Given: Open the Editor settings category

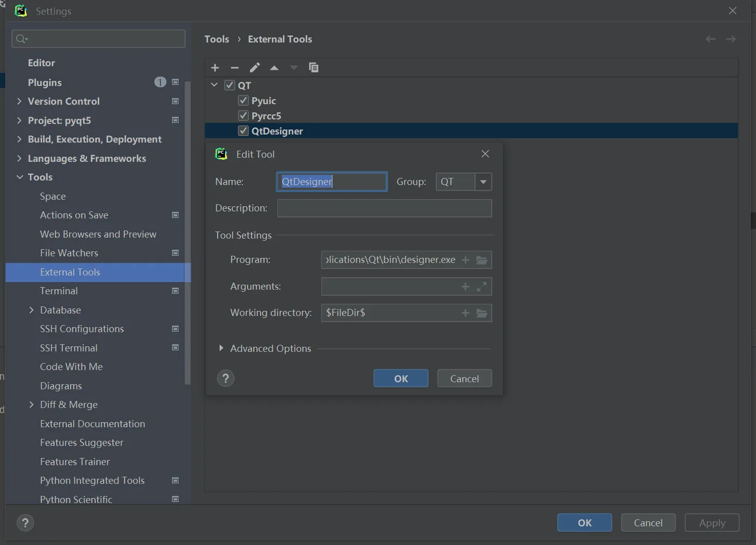Looking at the screenshot, I should pos(42,63).
